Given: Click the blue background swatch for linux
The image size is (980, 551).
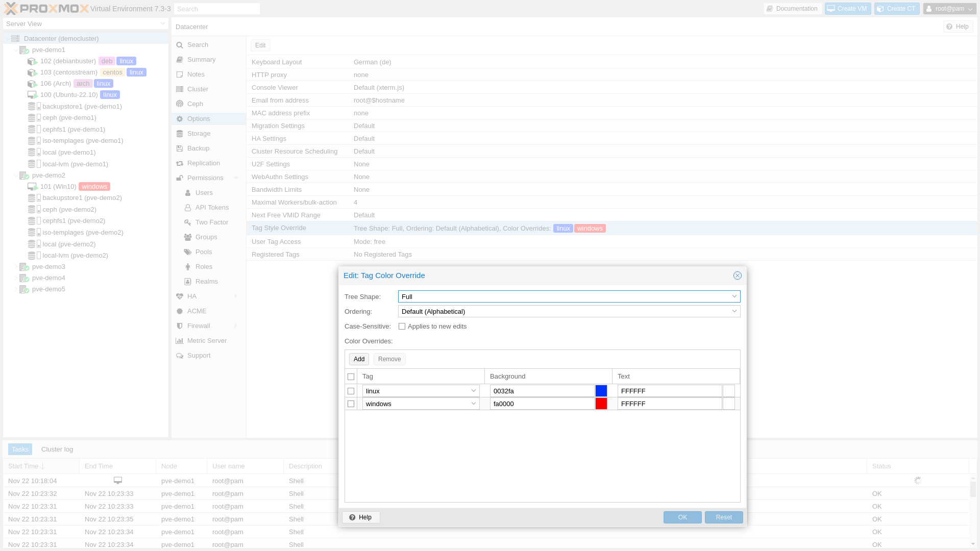Looking at the screenshot, I should [601, 391].
